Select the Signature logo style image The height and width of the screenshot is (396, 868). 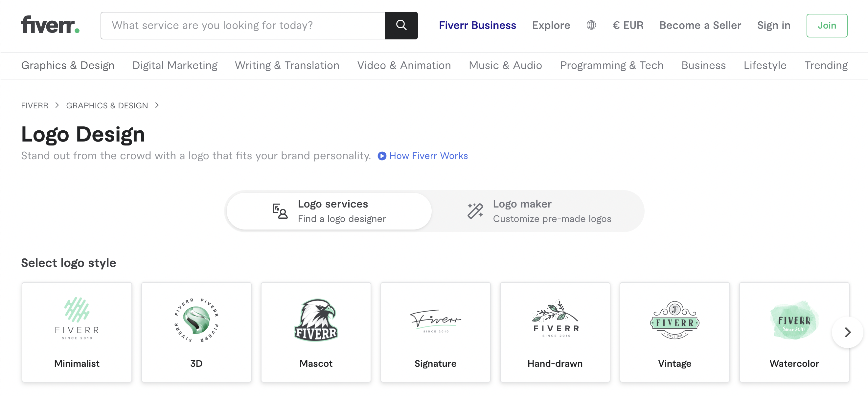(x=435, y=321)
